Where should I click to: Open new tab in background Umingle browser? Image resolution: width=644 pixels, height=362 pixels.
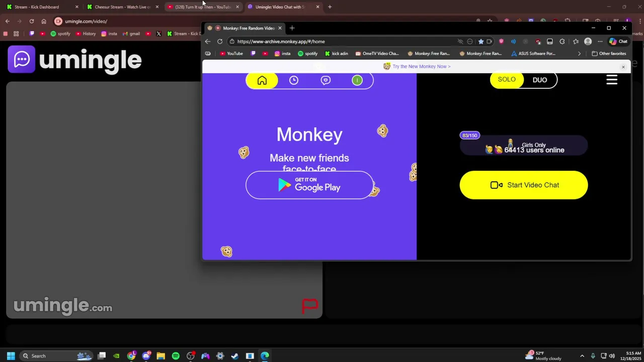330,7
